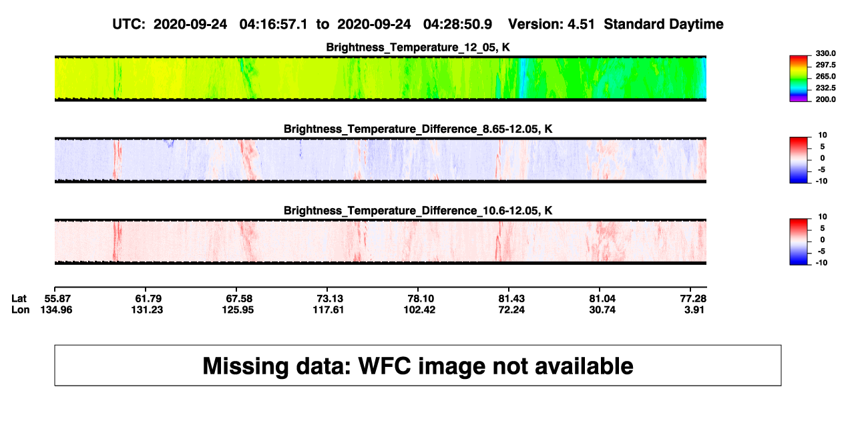This screenshot has height=445, width=868.
Task: Click the Lat axis label
Action: click(19, 298)
